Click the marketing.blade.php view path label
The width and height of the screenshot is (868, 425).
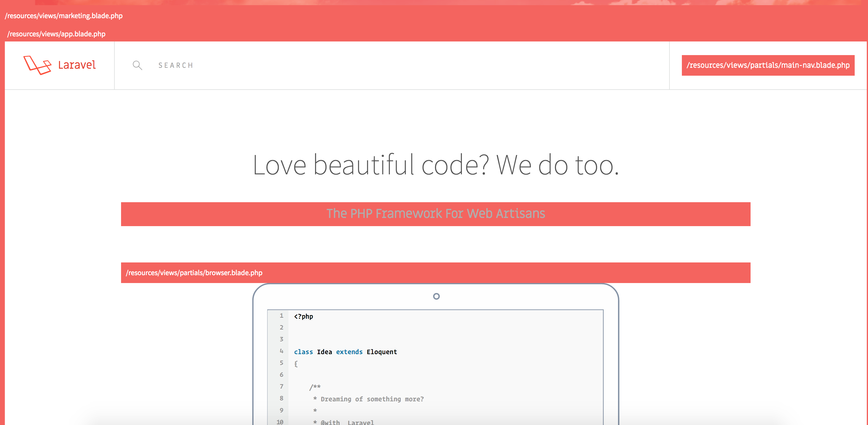pyautogui.click(x=64, y=16)
